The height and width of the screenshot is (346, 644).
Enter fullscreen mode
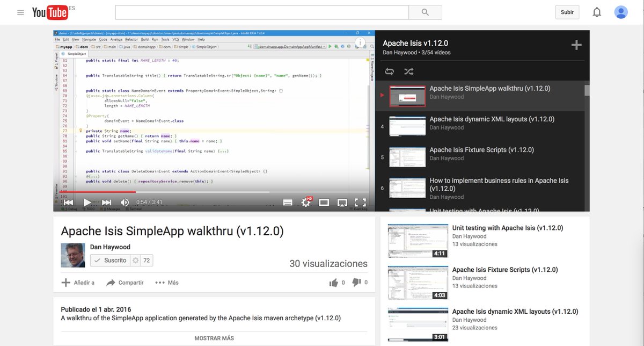coord(361,203)
